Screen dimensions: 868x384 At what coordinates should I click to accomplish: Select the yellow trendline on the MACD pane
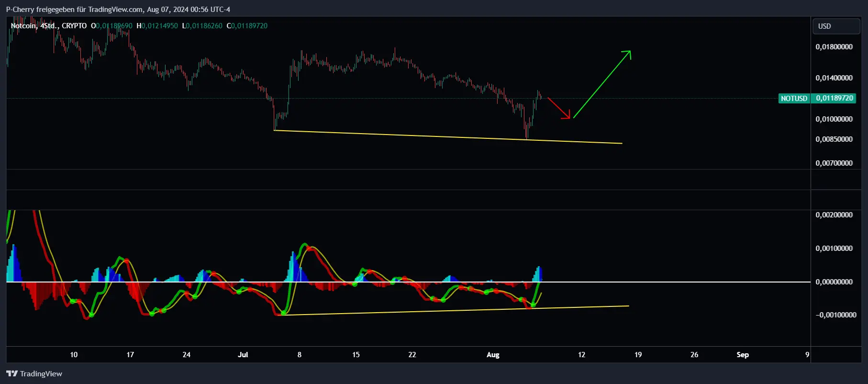(454, 310)
